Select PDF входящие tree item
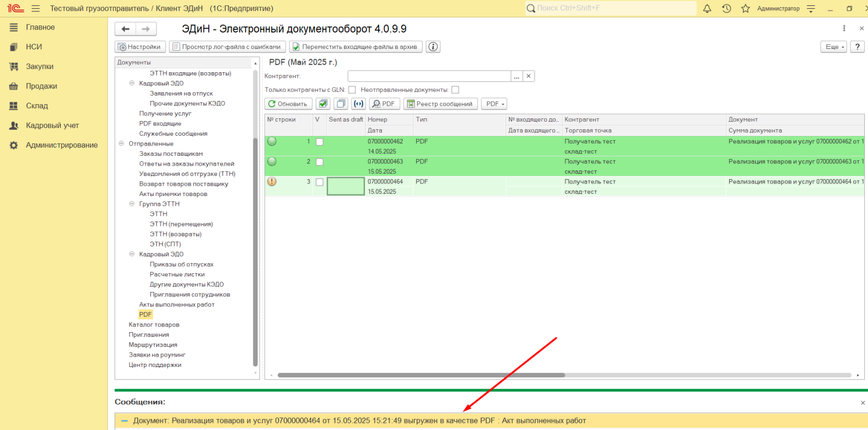868x430 pixels. coord(160,124)
